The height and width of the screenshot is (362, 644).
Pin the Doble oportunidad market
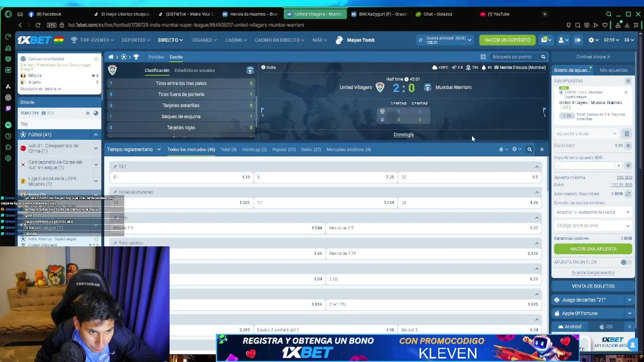click(x=115, y=192)
